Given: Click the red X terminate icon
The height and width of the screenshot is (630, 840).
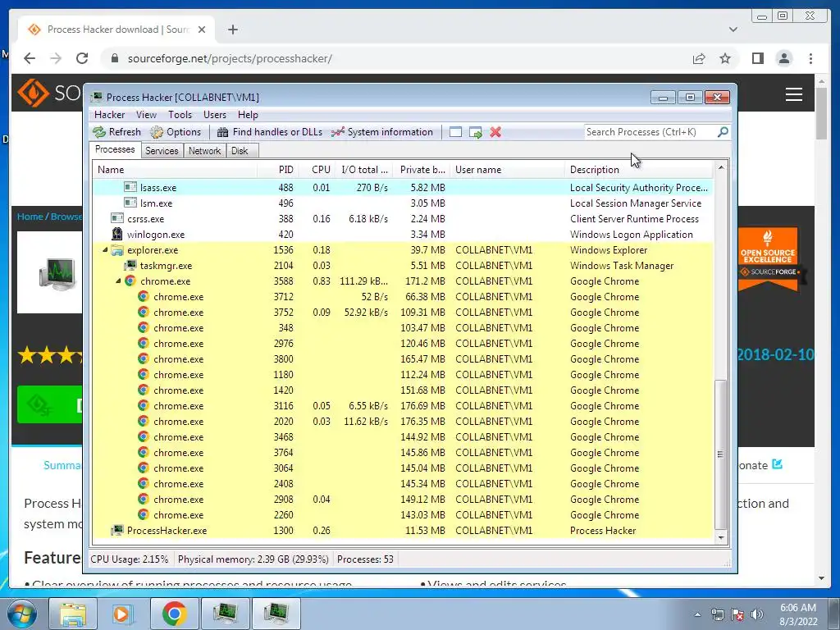Looking at the screenshot, I should pos(495,132).
